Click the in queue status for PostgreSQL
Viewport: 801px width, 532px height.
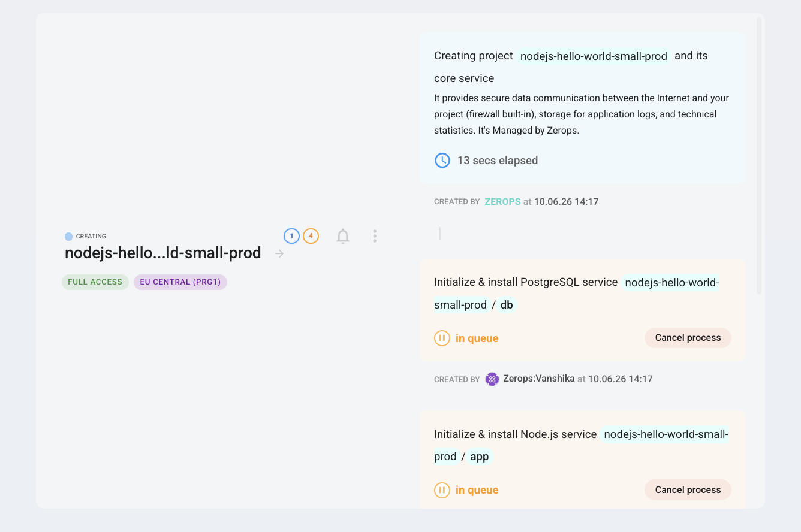coord(477,338)
